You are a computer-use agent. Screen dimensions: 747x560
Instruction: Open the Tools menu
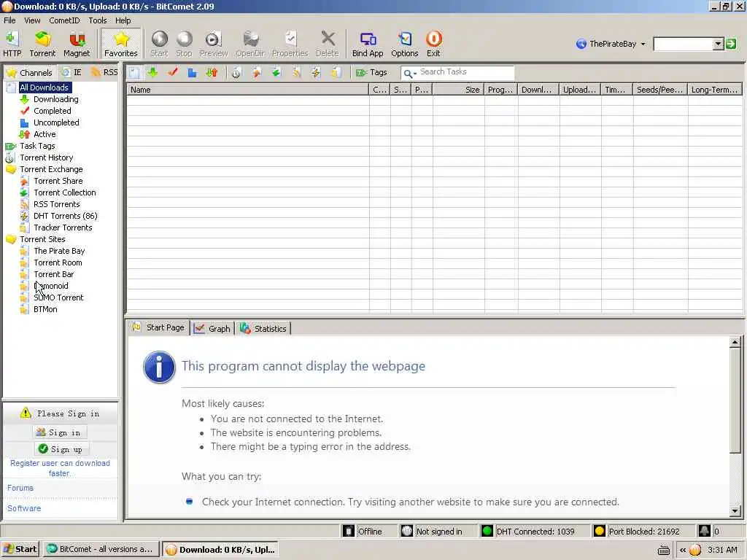pos(98,20)
